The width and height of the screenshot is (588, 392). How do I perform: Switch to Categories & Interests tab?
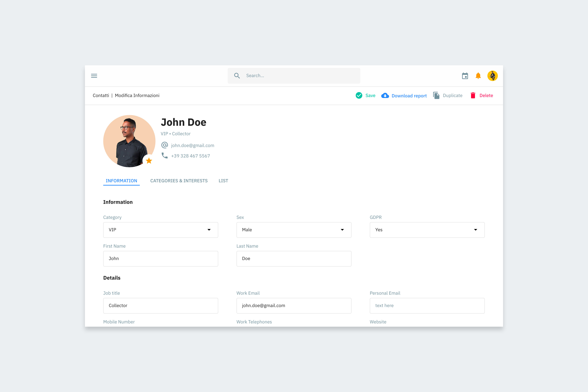pos(179,181)
